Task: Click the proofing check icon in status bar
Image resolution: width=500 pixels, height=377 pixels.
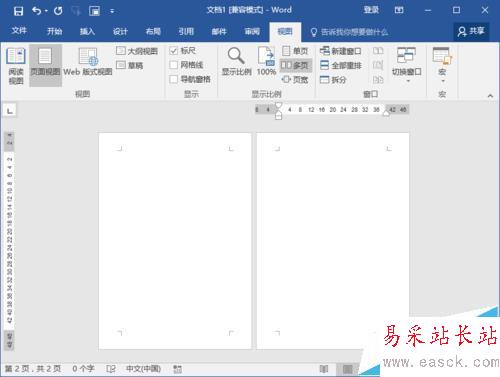Action: click(x=111, y=369)
